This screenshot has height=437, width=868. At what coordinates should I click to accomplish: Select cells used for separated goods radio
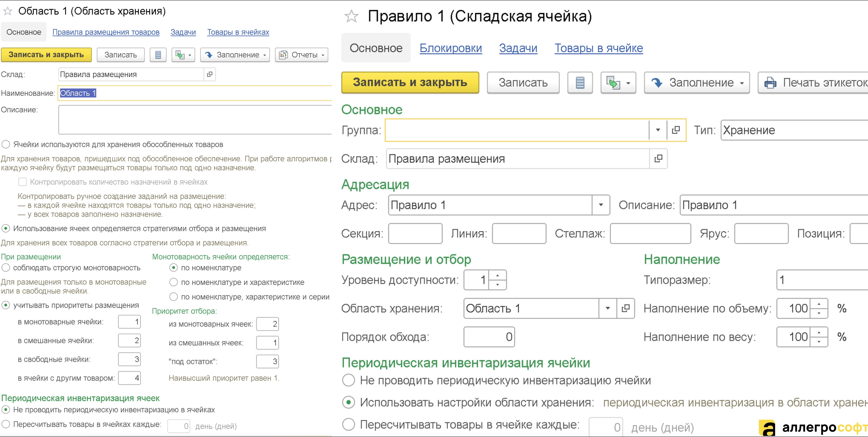point(6,144)
